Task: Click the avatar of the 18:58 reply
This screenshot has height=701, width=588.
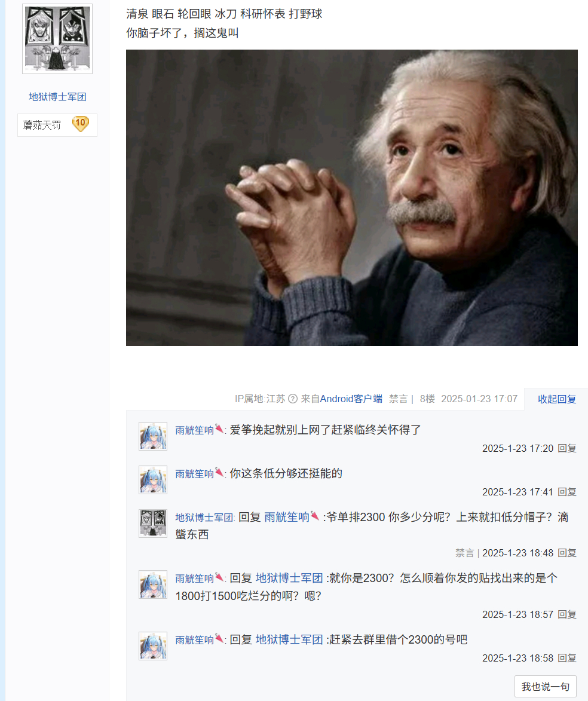Action: 153,645
